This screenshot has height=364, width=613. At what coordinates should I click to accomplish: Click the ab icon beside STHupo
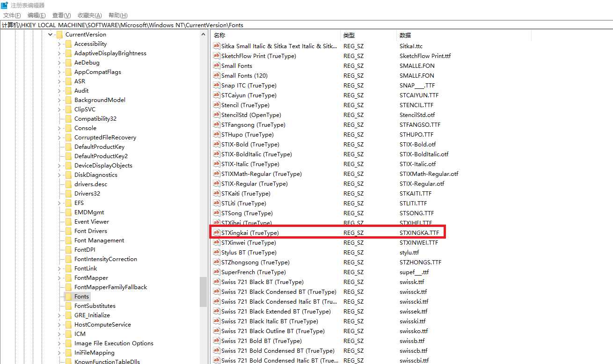(x=216, y=134)
